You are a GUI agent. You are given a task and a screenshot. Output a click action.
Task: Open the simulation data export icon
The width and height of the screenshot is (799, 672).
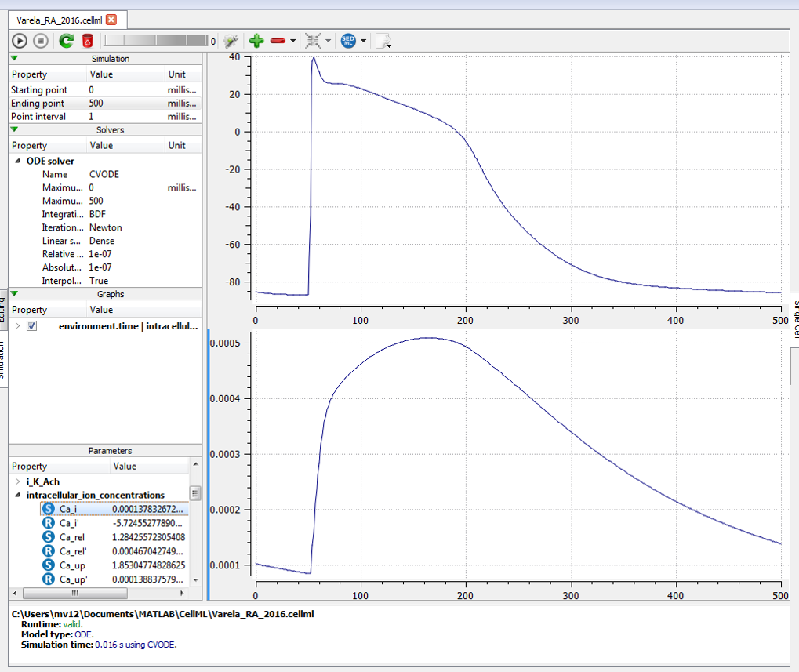(382, 41)
